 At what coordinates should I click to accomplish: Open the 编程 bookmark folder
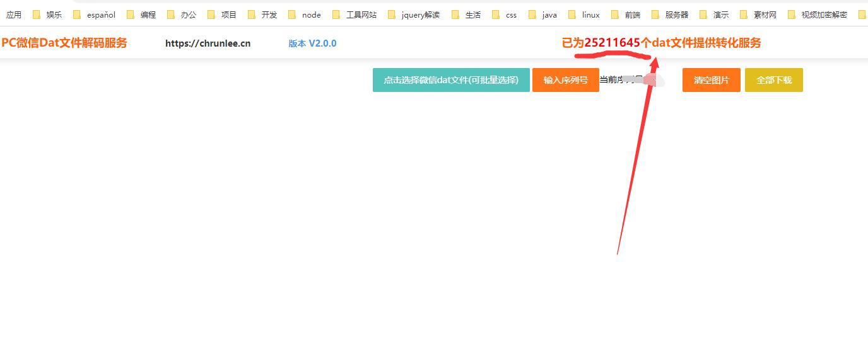[141, 14]
